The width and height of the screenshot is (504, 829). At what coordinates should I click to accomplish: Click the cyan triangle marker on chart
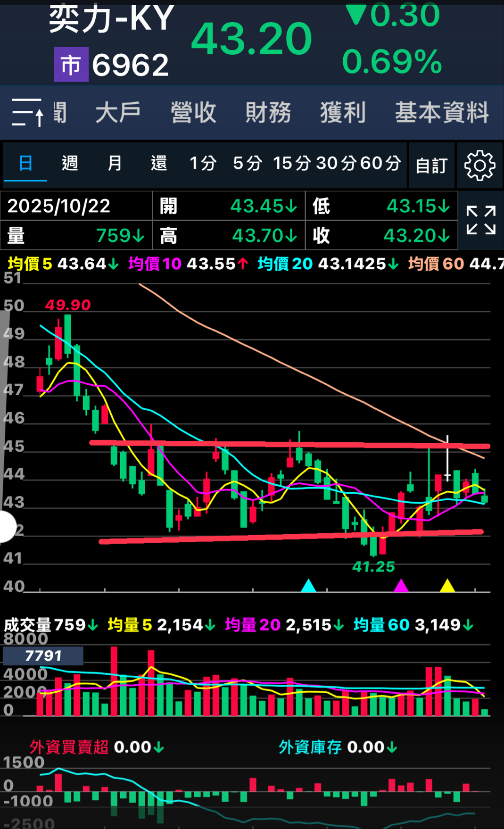click(x=308, y=585)
